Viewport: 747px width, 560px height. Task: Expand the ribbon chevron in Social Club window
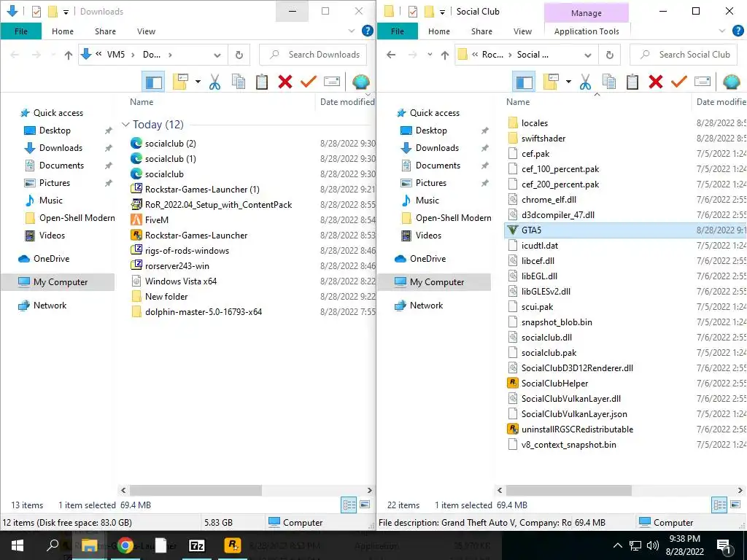(722, 31)
